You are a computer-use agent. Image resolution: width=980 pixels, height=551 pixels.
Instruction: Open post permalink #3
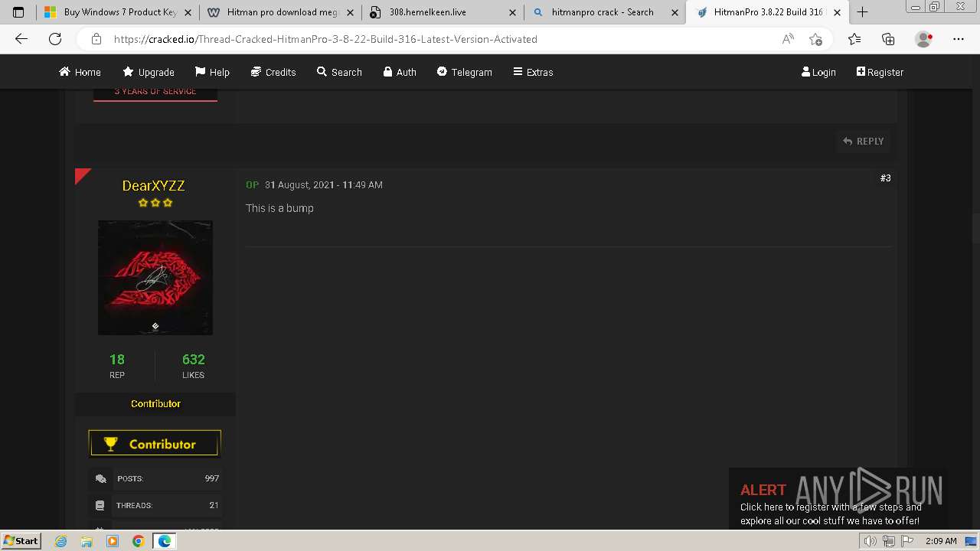[885, 178]
